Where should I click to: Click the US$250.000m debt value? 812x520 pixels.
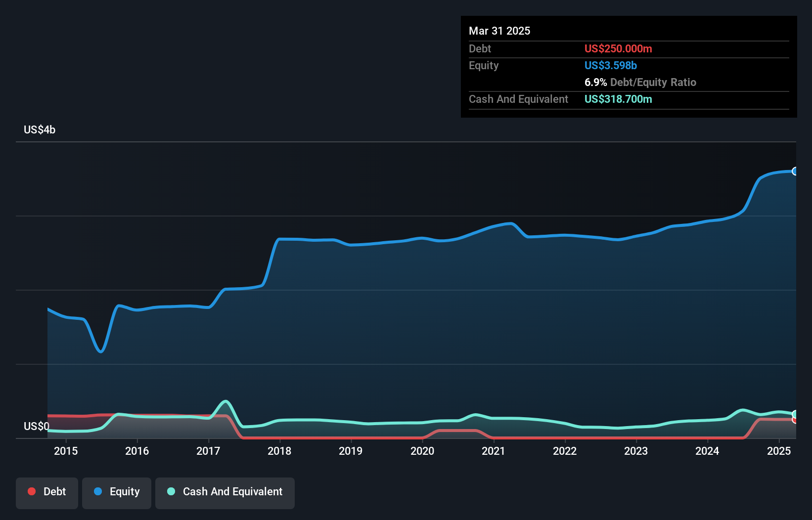point(618,48)
